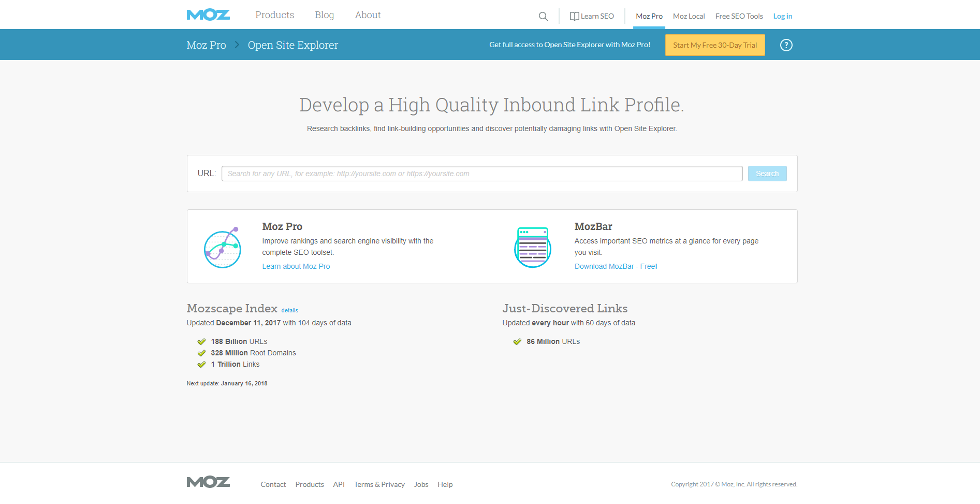Open the Products menu
The image size is (980, 504).
(x=274, y=15)
